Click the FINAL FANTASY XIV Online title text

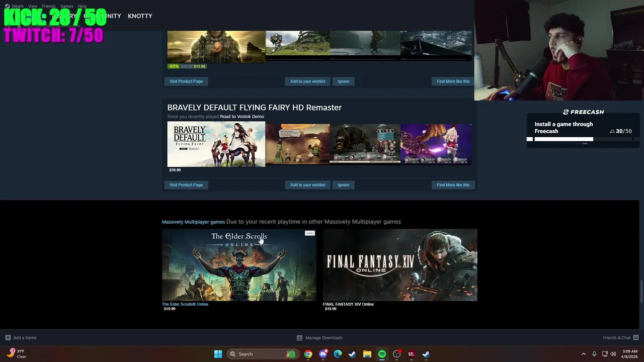click(348, 304)
